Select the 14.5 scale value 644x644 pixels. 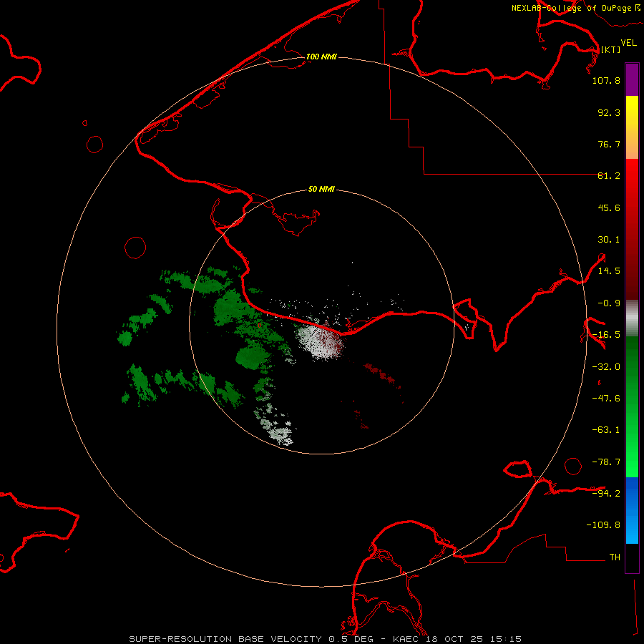(609, 271)
